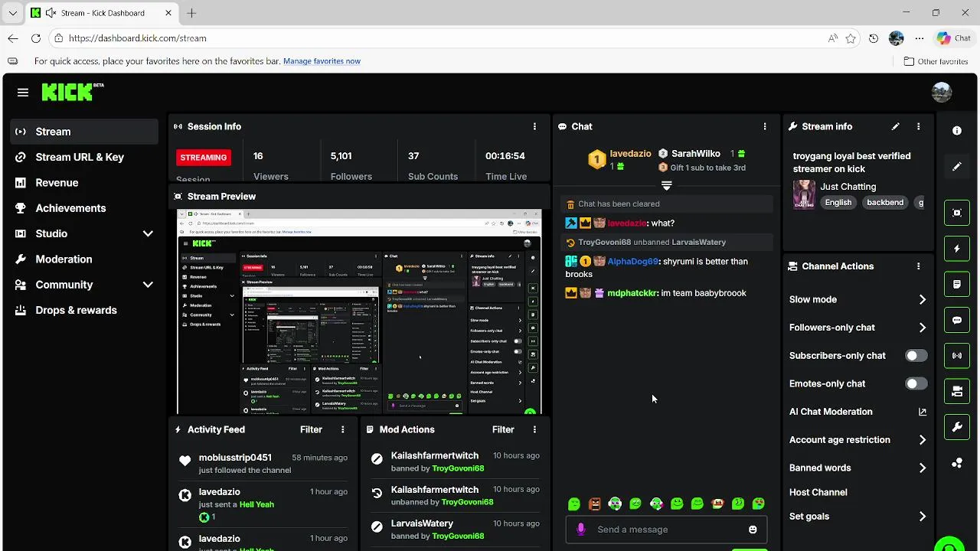Open Copilot Chat in the browser toolbar
Image resolution: width=980 pixels, height=551 pixels.
point(954,38)
